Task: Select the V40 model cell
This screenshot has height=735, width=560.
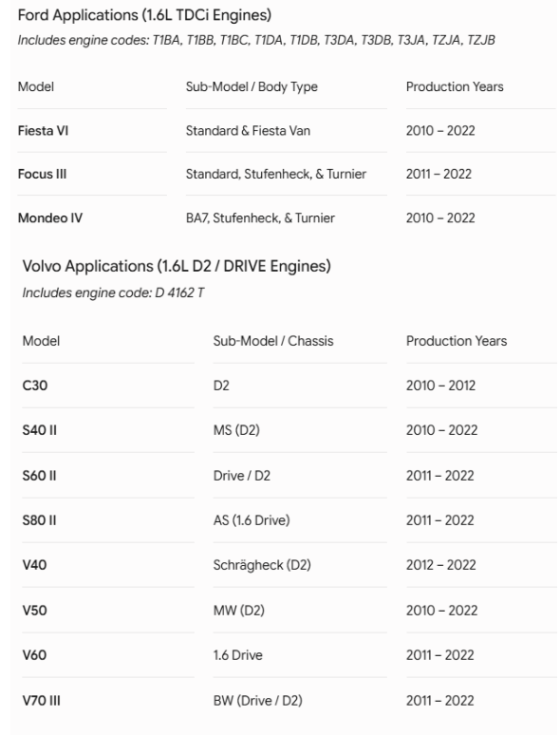Action: coord(35,565)
